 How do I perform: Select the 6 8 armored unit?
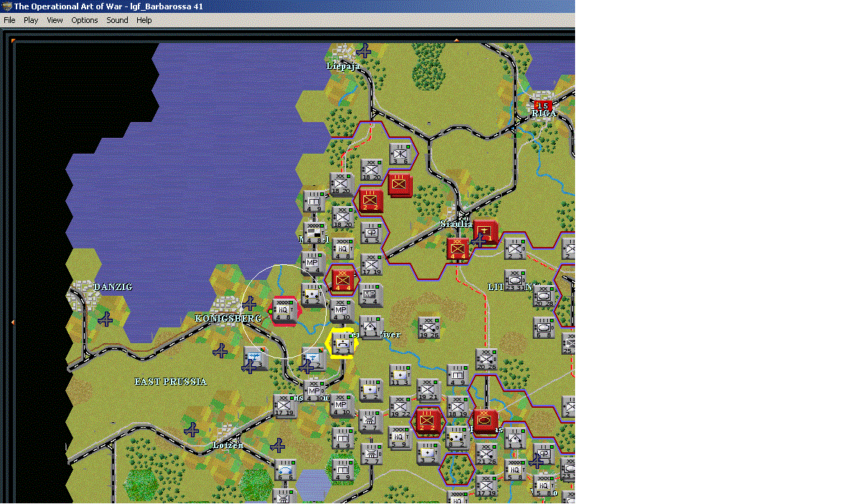point(544,327)
